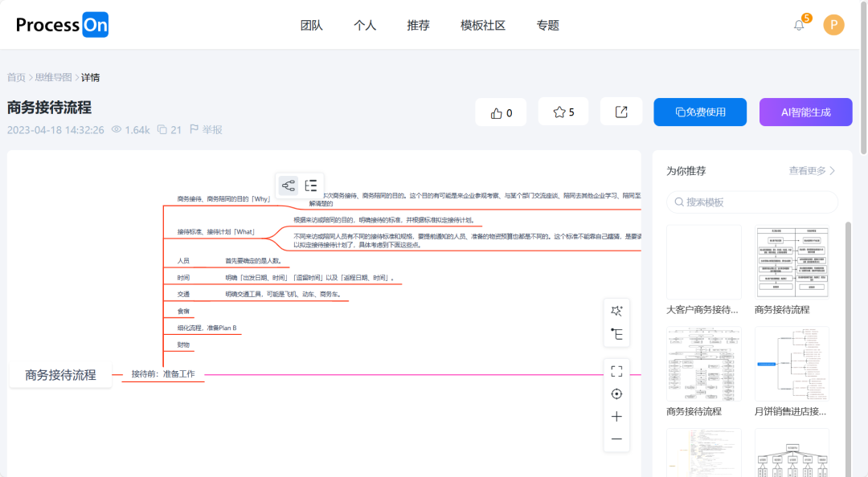The width and height of the screenshot is (868, 477).
Task: Select node 时间 in mind map
Action: 183,278
